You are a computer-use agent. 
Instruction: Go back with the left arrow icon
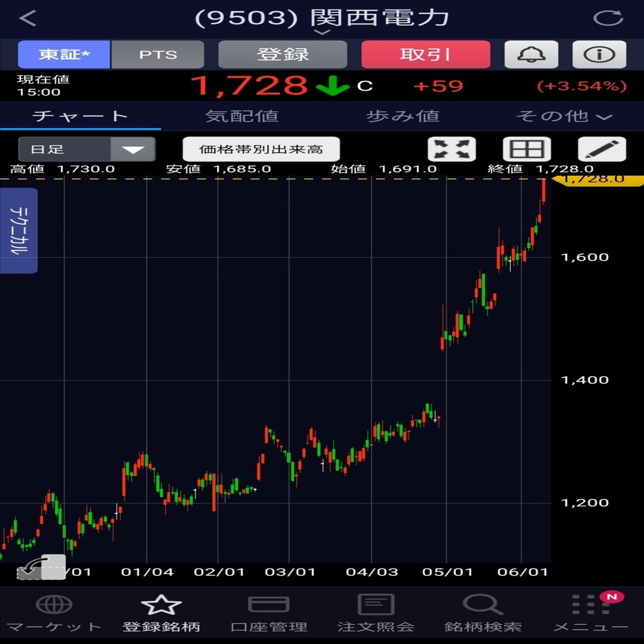point(28,18)
